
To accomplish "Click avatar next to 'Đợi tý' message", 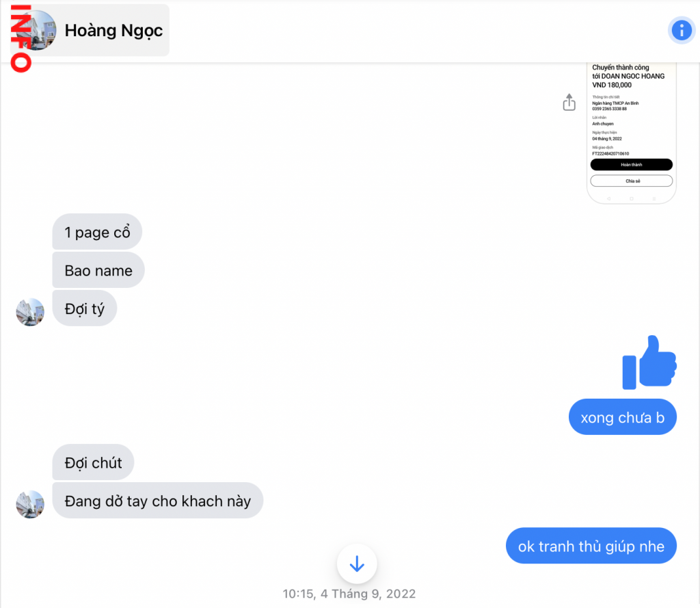I will coord(30,312).
